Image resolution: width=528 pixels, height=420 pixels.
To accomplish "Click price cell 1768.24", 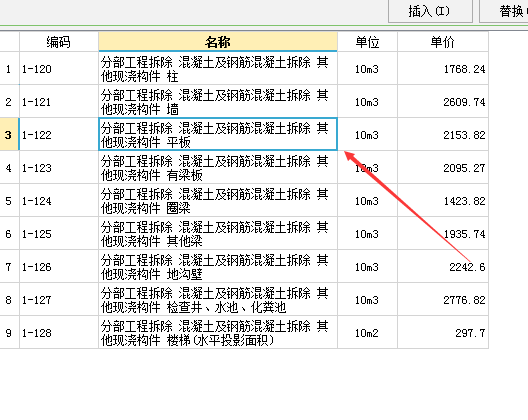I will point(443,68).
